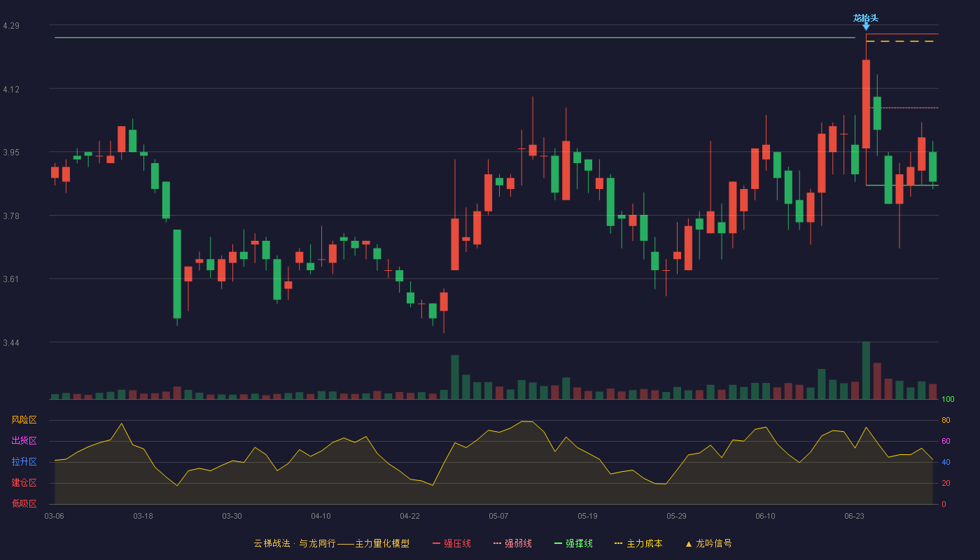Click the 05-07 date label
Viewport: 980px width, 560px height.
pyautogui.click(x=498, y=516)
